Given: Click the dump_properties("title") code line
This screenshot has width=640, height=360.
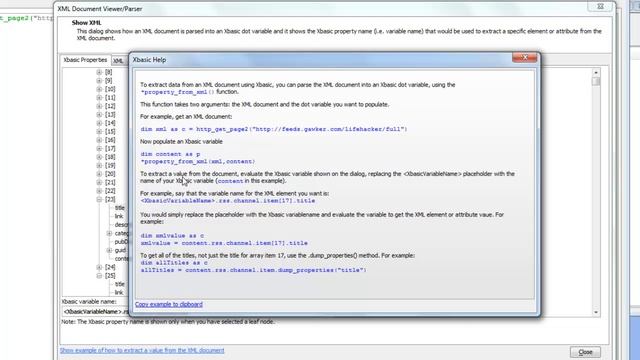Looking at the screenshot, I should click(253, 270).
